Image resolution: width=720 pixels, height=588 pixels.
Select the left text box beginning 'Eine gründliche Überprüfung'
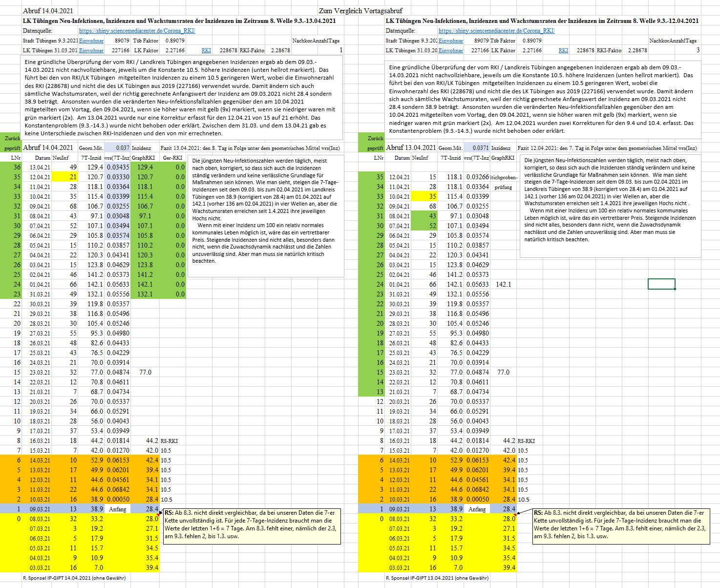pos(182,98)
